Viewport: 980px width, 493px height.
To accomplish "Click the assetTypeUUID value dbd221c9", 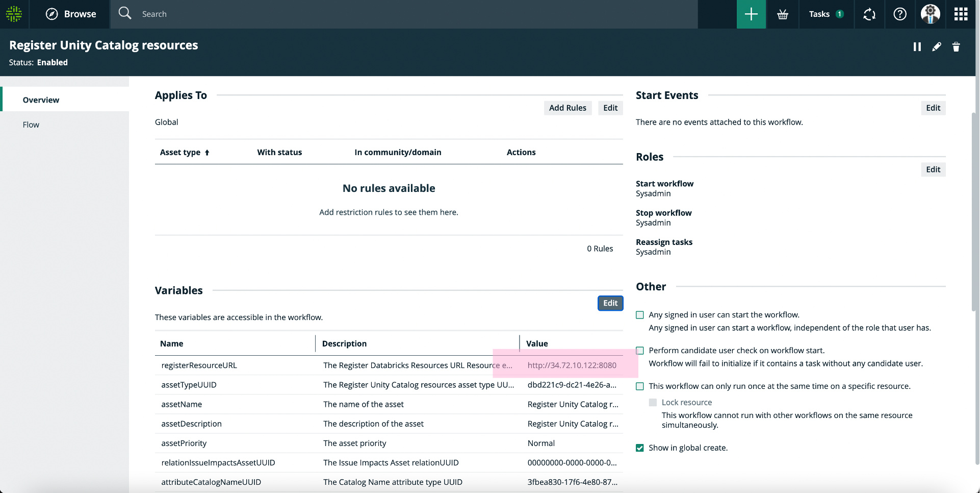I will [572, 384].
